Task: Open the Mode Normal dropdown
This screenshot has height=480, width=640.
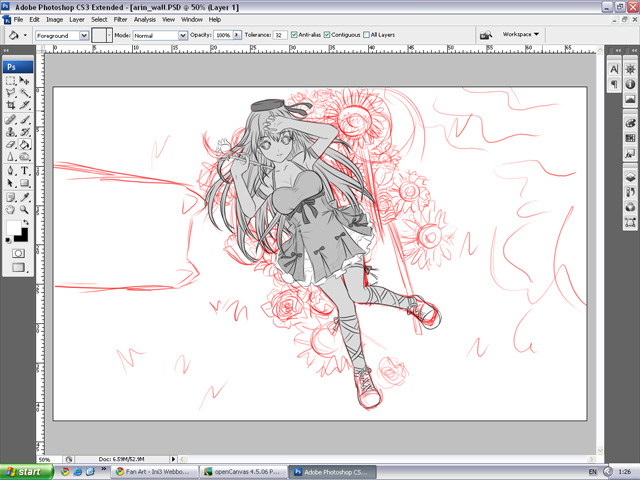Action: pyautogui.click(x=160, y=36)
